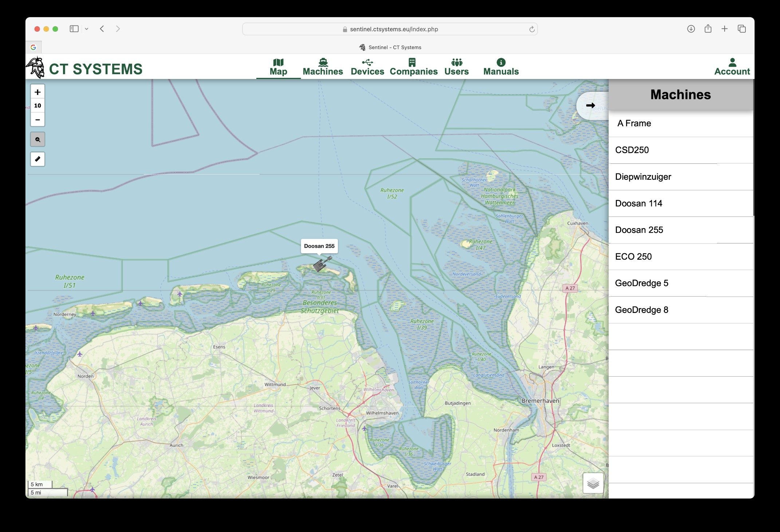Toggle the Safari sidebar
The height and width of the screenshot is (532, 780).
(74, 29)
